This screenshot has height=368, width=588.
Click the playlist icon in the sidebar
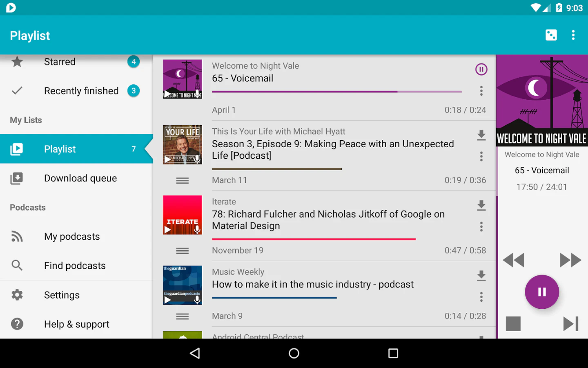pos(17,149)
